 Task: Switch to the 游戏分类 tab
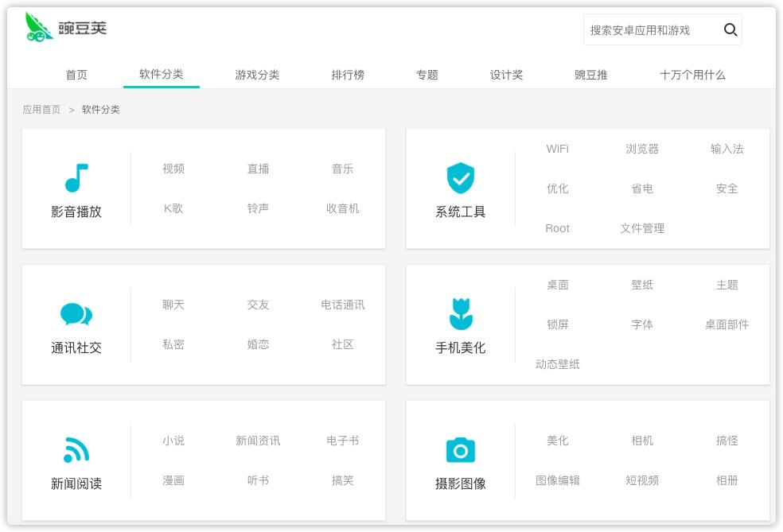256,75
